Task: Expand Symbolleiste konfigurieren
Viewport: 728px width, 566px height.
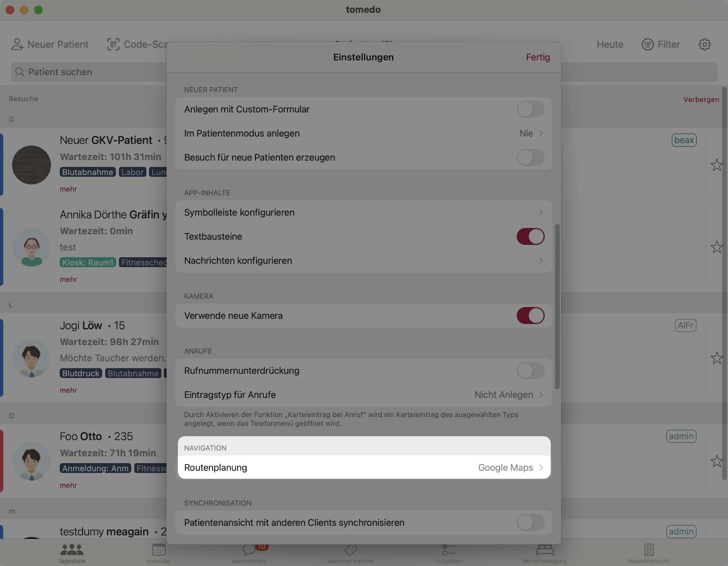Action: click(364, 212)
